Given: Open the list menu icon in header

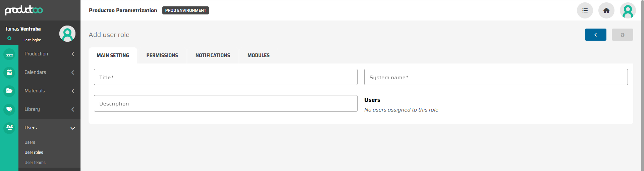Looking at the screenshot, I should click(x=585, y=10).
